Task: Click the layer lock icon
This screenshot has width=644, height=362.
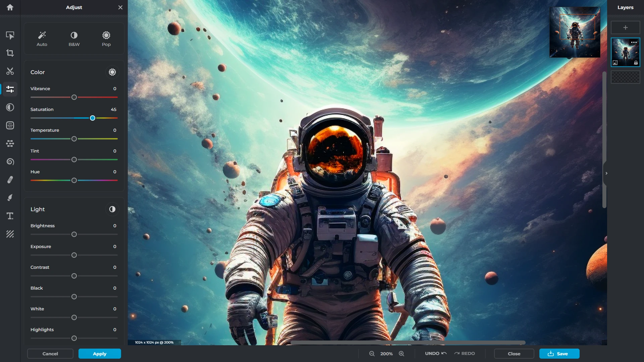Action: 636,63
